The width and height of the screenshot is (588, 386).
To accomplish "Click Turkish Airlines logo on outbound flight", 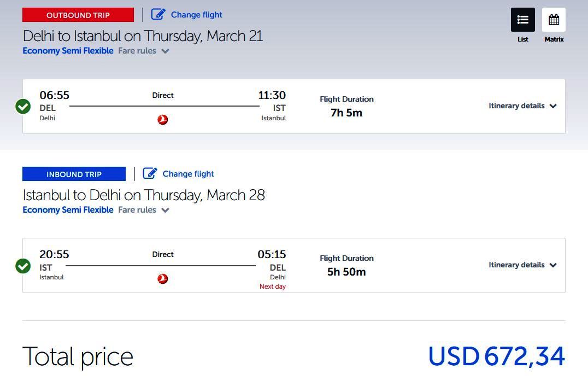I will pos(163,120).
